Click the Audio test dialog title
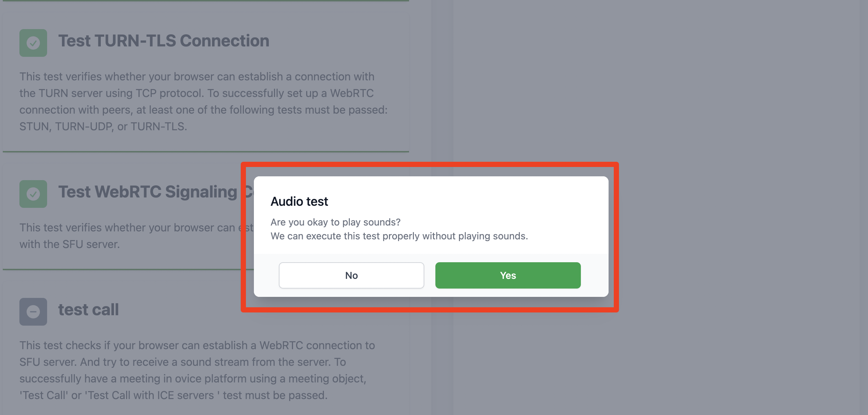This screenshot has height=415, width=868. 299,201
